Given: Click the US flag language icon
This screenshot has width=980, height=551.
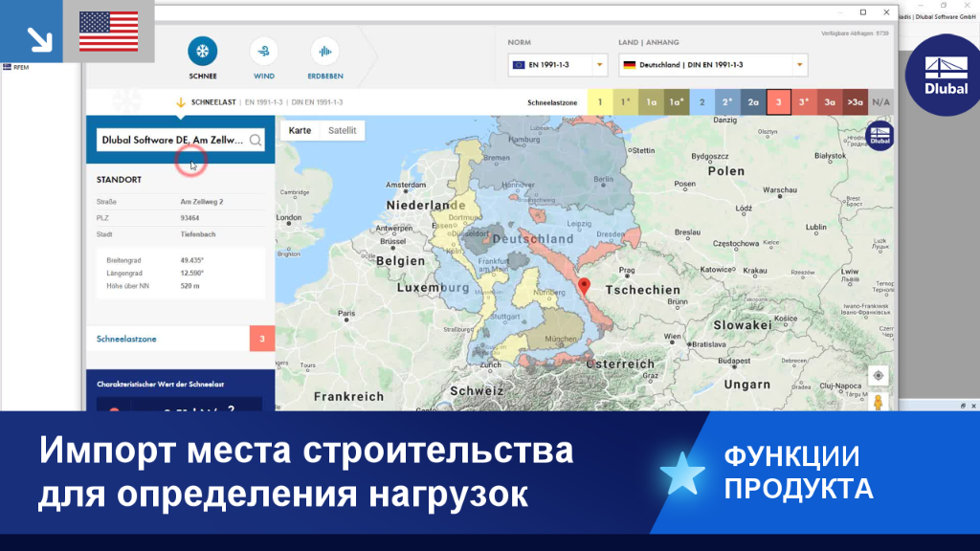Looking at the screenshot, I should coord(109,32).
